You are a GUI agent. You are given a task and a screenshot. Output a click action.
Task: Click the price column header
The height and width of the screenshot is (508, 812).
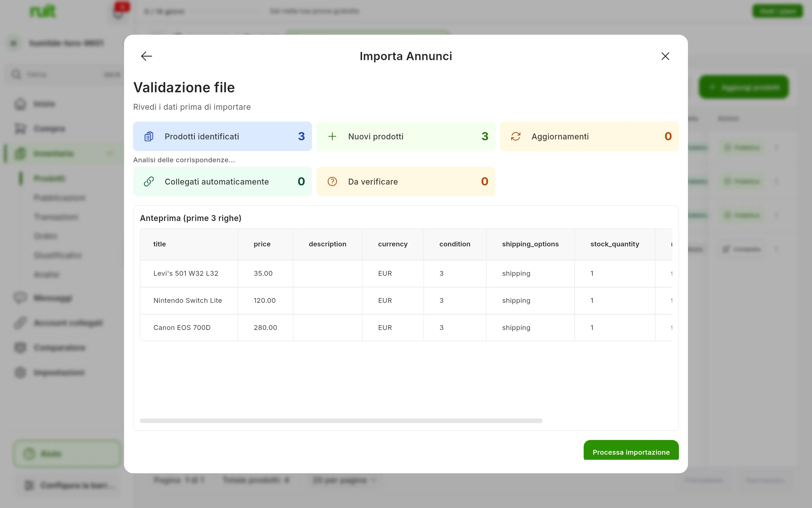pyautogui.click(x=265, y=244)
